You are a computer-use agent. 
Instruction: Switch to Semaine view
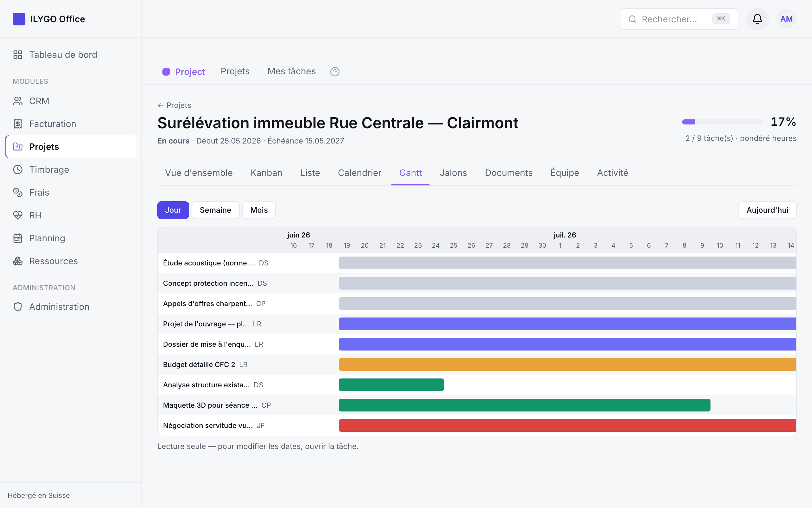215,210
